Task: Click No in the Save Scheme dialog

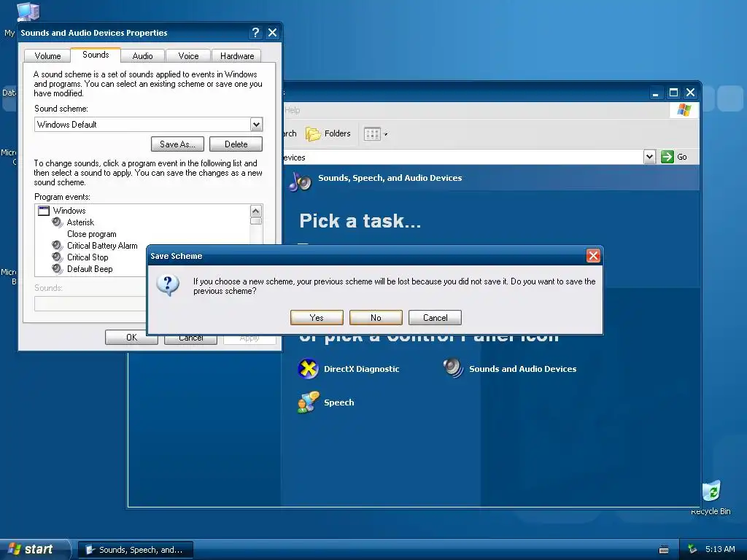Action: [x=376, y=318]
